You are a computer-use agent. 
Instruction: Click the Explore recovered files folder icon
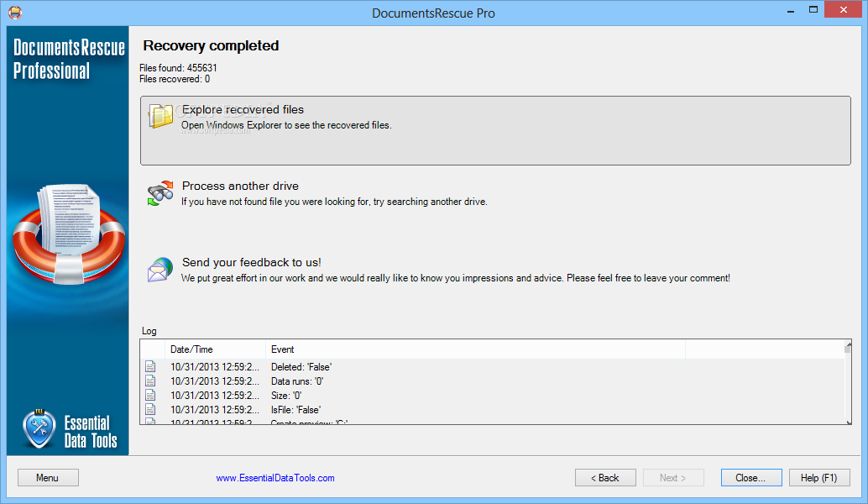pyautogui.click(x=160, y=116)
